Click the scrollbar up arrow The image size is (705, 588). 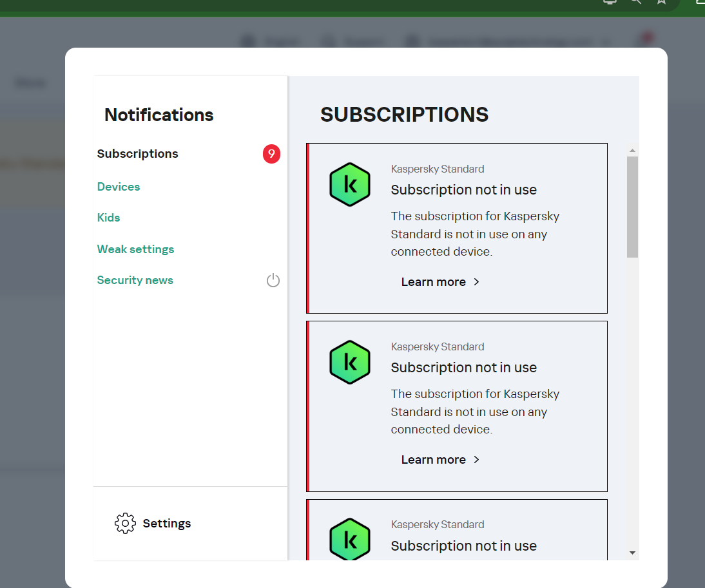click(632, 151)
